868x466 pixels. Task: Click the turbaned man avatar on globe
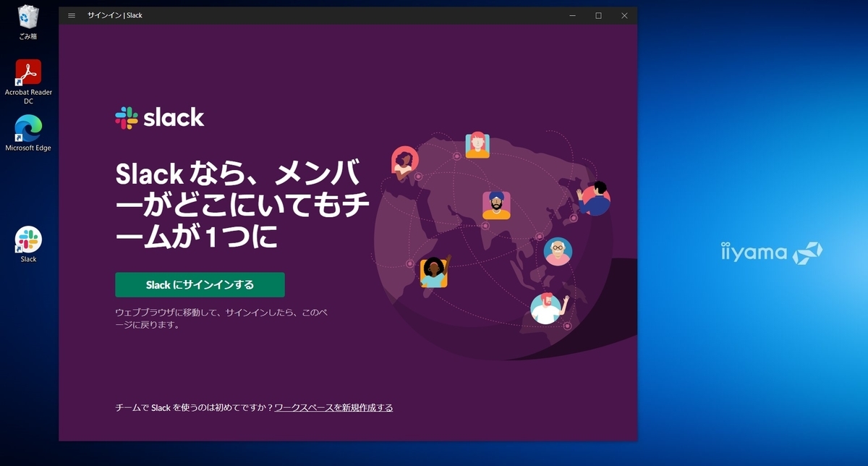coord(496,205)
